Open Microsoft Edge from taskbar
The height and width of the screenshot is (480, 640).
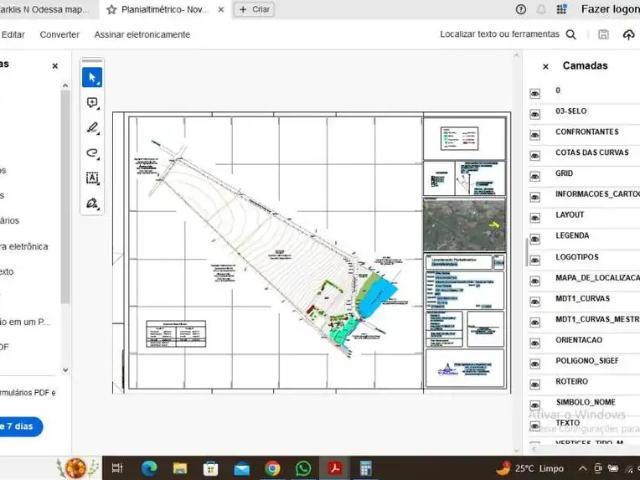pyautogui.click(x=149, y=468)
